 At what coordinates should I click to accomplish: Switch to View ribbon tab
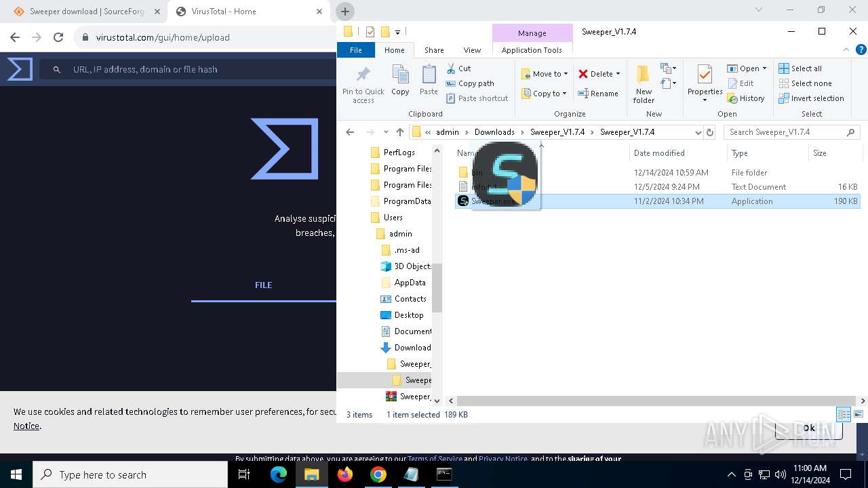[x=472, y=50]
